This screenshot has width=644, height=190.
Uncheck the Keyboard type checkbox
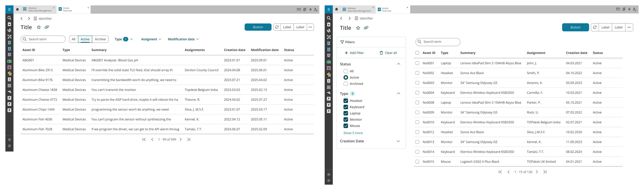pyautogui.click(x=346, y=107)
